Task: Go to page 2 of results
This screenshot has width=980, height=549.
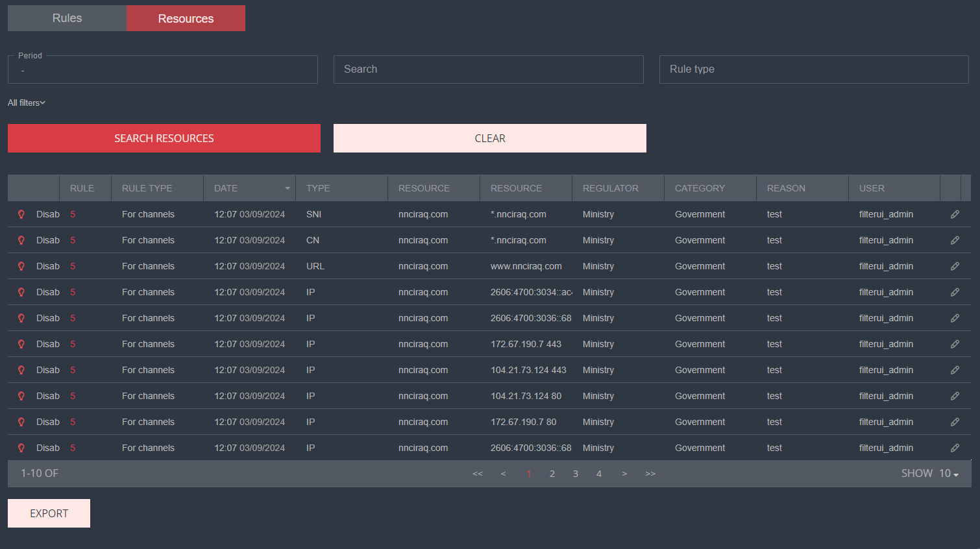Action: [552, 474]
